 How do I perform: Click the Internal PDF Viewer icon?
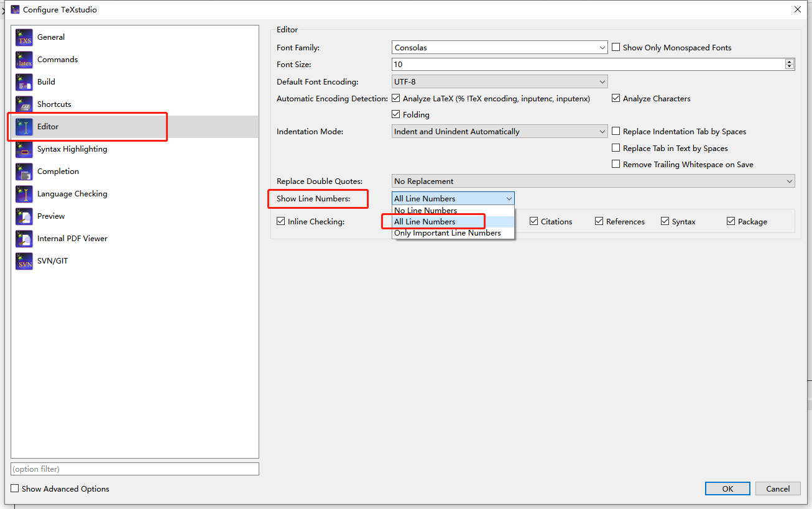pyautogui.click(x=24, y=239)
